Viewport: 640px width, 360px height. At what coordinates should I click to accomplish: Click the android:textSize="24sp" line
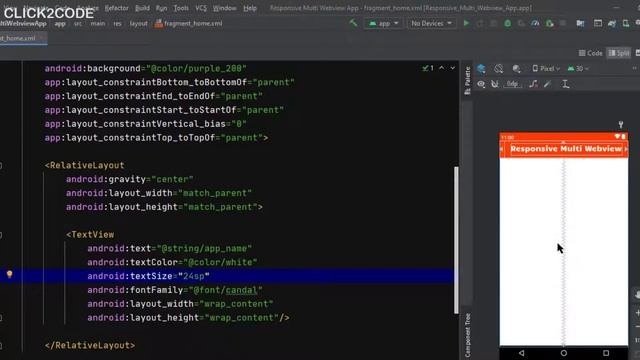(149, 276)
